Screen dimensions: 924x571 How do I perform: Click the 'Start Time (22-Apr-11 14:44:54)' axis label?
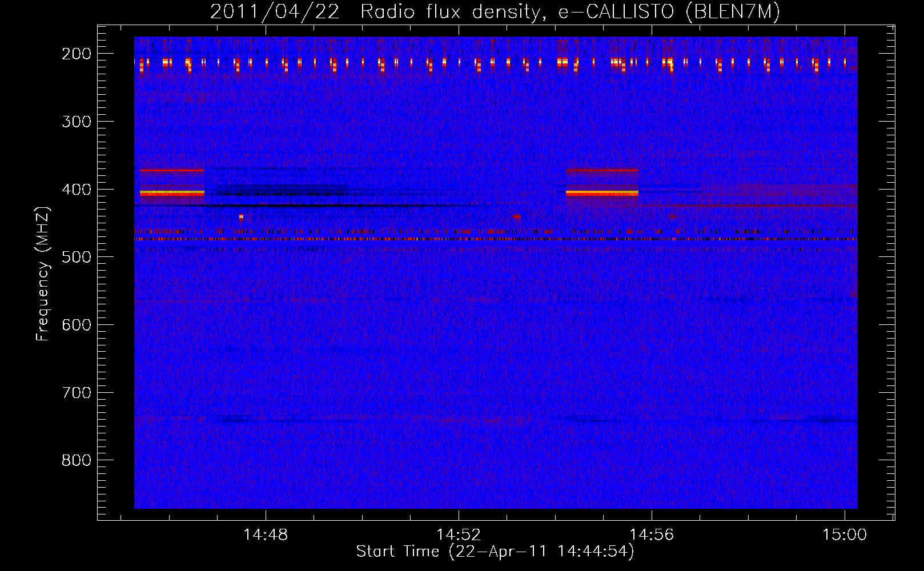pos(495,552)
